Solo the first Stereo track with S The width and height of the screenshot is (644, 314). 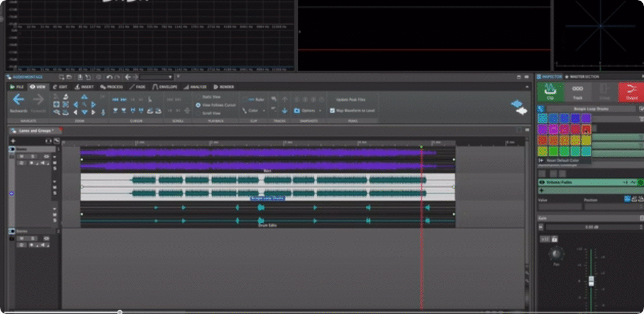coord(32,157)
